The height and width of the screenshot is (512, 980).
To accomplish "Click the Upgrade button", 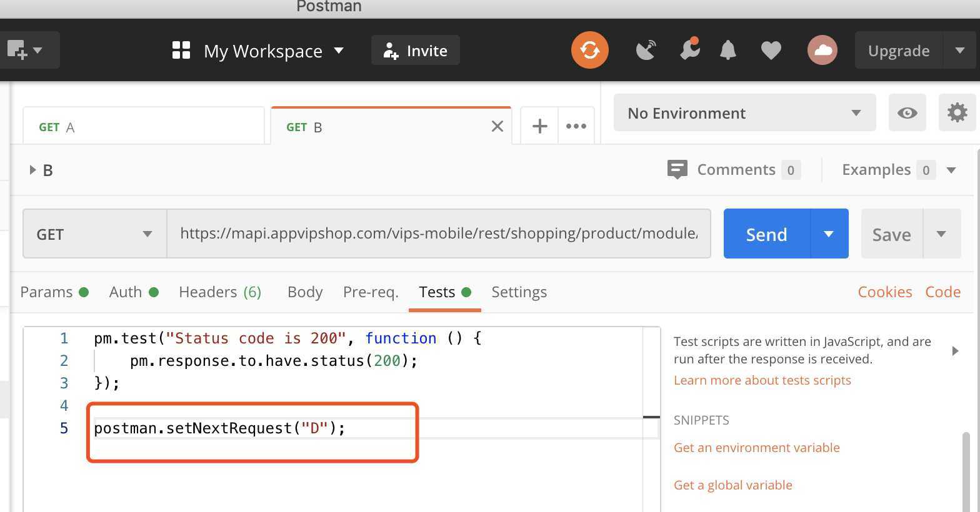I will [899, 50].
